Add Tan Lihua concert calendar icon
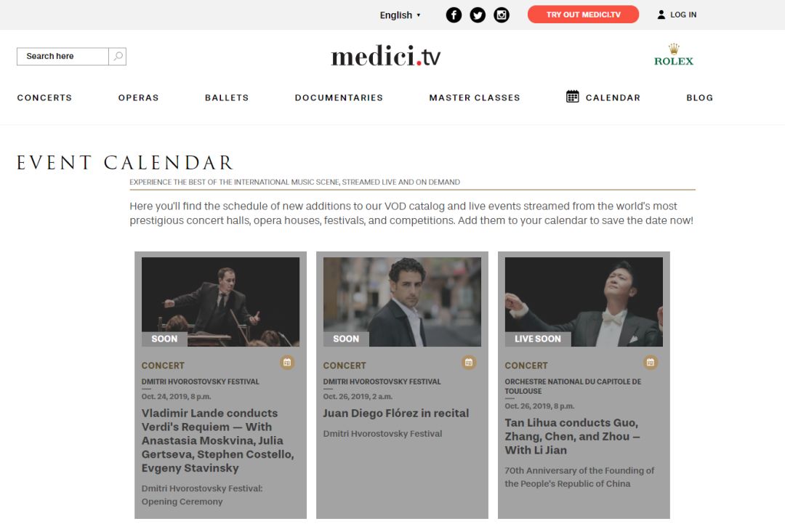785x532 pixels. click(x=651, y=363)
